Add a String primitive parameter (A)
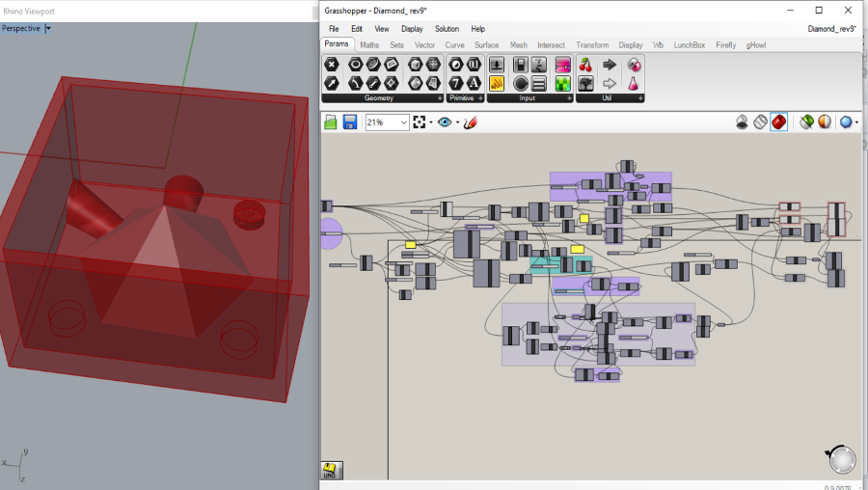The image size is (868, 490). coord(474,84)
